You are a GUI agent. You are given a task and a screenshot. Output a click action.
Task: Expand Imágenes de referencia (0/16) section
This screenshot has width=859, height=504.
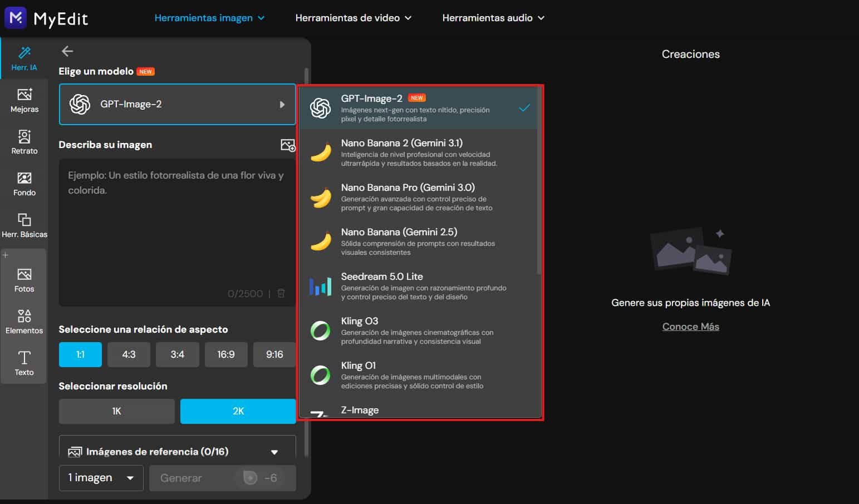point(177,451)
